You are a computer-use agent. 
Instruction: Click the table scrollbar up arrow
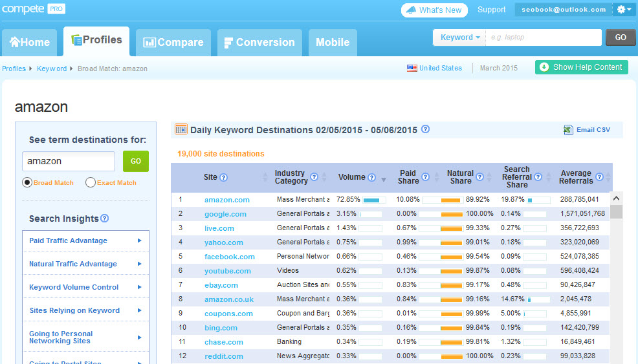click(x=616, y=198)
